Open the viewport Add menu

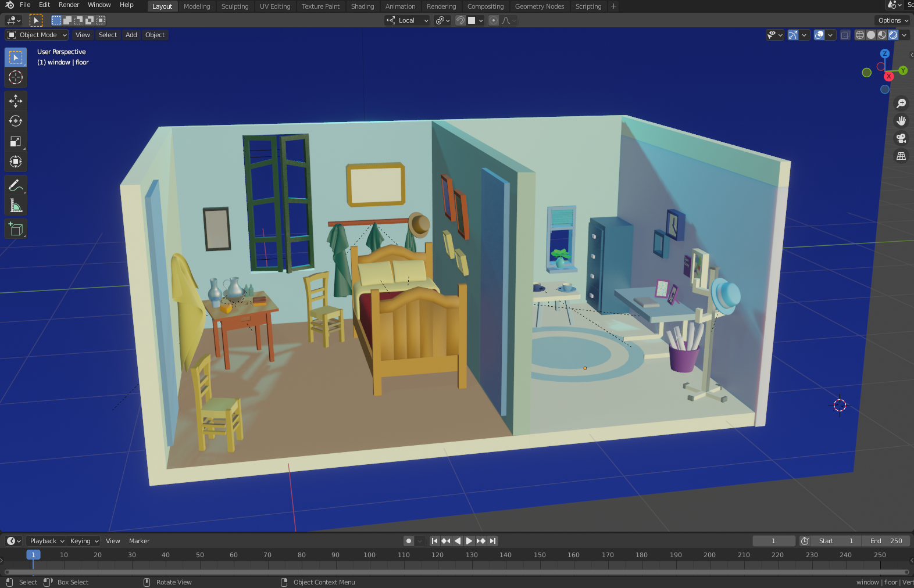click(x=131, y=35)
